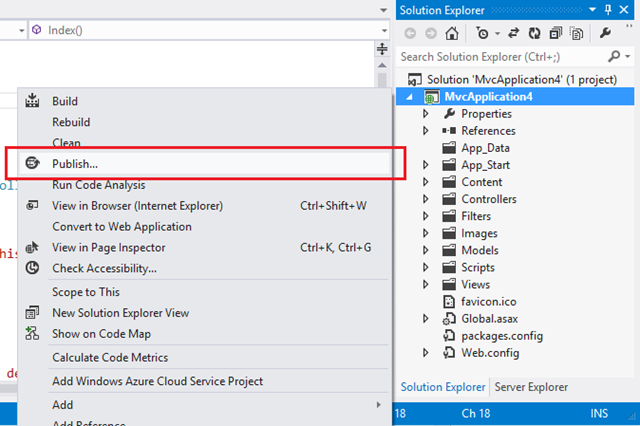Screen dimensions: 640x426
Task: Click Sync with Active Document icon
Action: [x=513, y=33]
